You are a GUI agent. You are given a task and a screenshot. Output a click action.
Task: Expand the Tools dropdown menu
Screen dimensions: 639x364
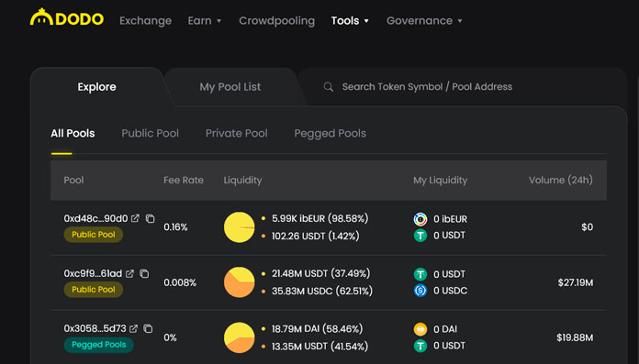[350, 21]
